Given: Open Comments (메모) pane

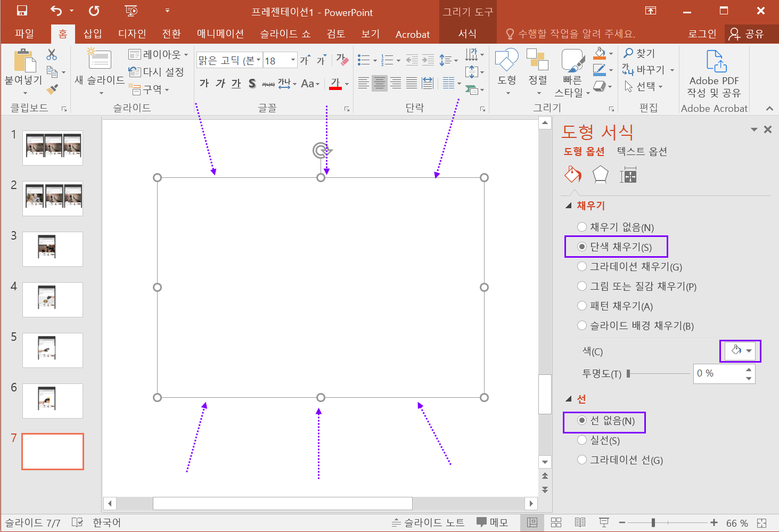Looking at the screenshot, I should [492, 522].
